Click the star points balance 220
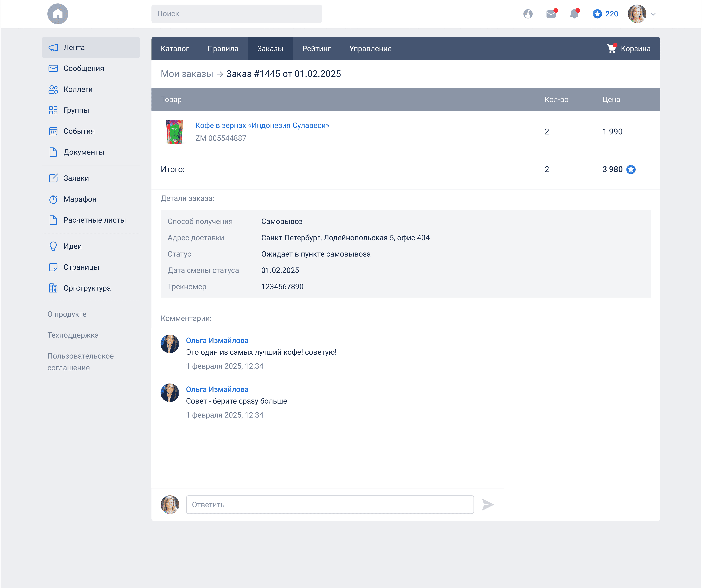This screenshot has height=588, width=702. click(x=605, y=14)
